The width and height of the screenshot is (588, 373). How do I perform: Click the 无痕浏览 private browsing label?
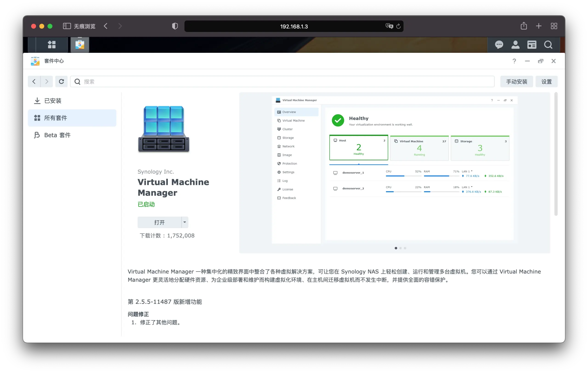(x=85, y=26)
